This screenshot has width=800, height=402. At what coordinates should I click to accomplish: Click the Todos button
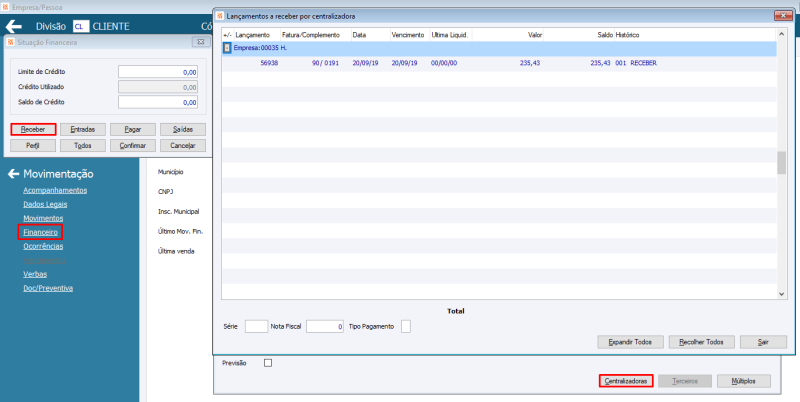83,145
